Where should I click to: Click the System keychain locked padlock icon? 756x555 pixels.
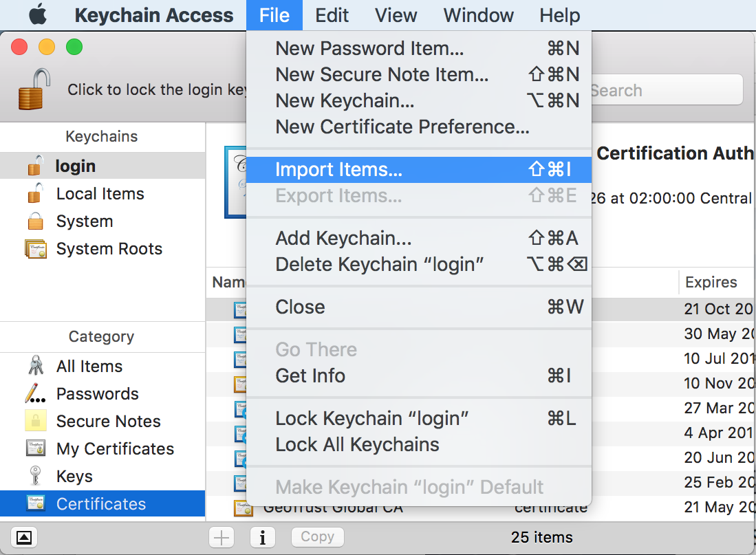click(x=36, y=221)
